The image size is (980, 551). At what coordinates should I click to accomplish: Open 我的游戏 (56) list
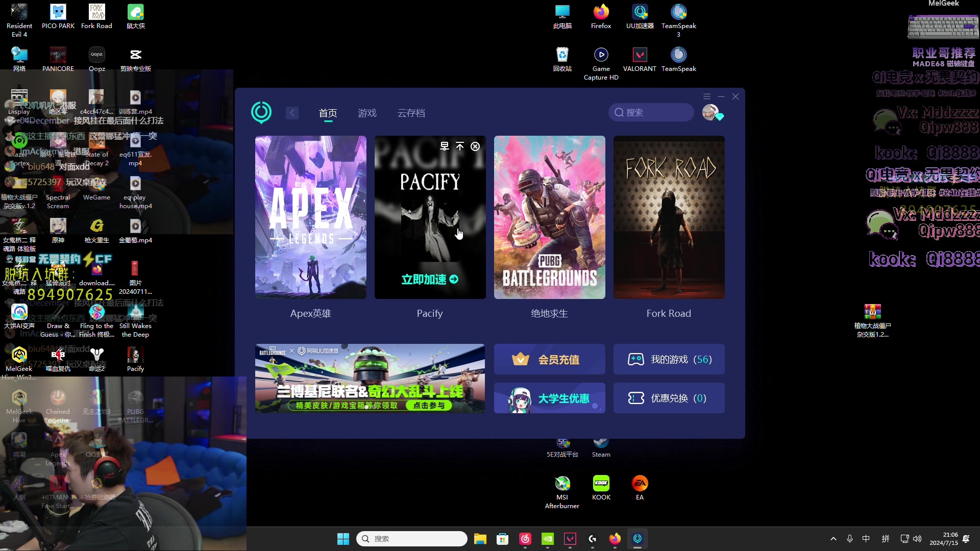click(x=669, y=359)
